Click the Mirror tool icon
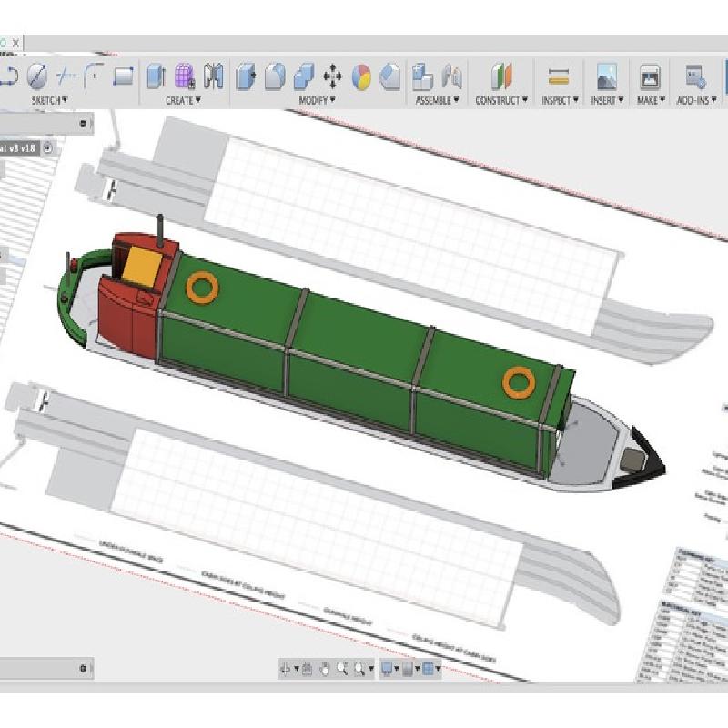Image resolution: width=728 pixels, height=728 pixels. [x=214, y=76]
